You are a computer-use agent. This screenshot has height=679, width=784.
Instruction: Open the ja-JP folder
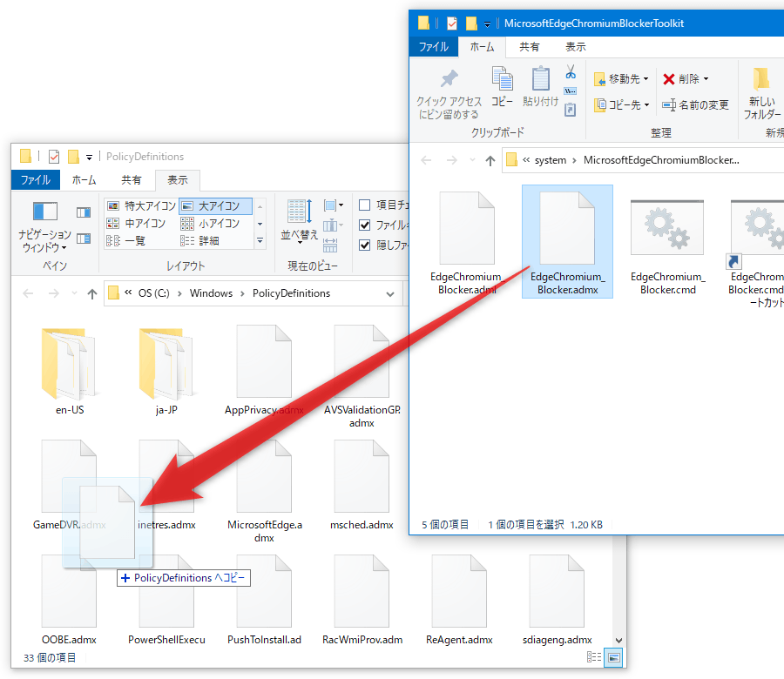pos(166,371)
